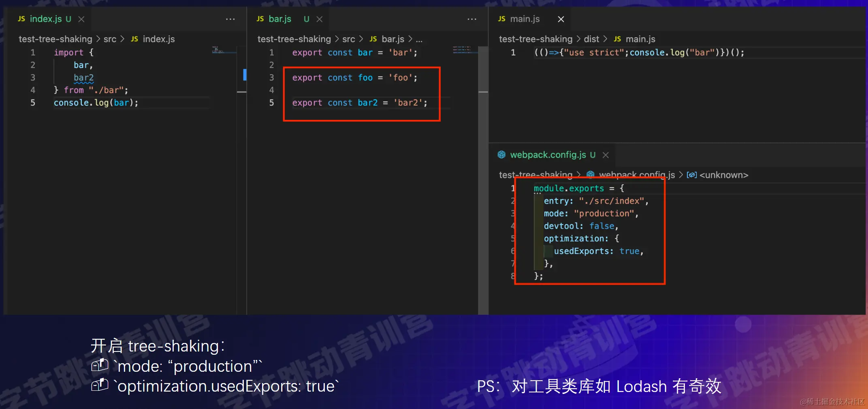Click the symbol icon before <unknown> breadcrumb
868x409 pixels.
pos(692,175)
